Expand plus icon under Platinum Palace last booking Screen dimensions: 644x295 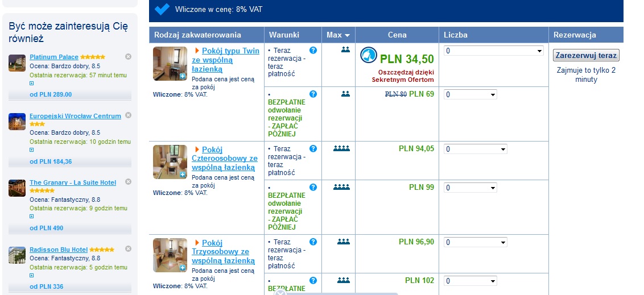[x=32, y=84]
